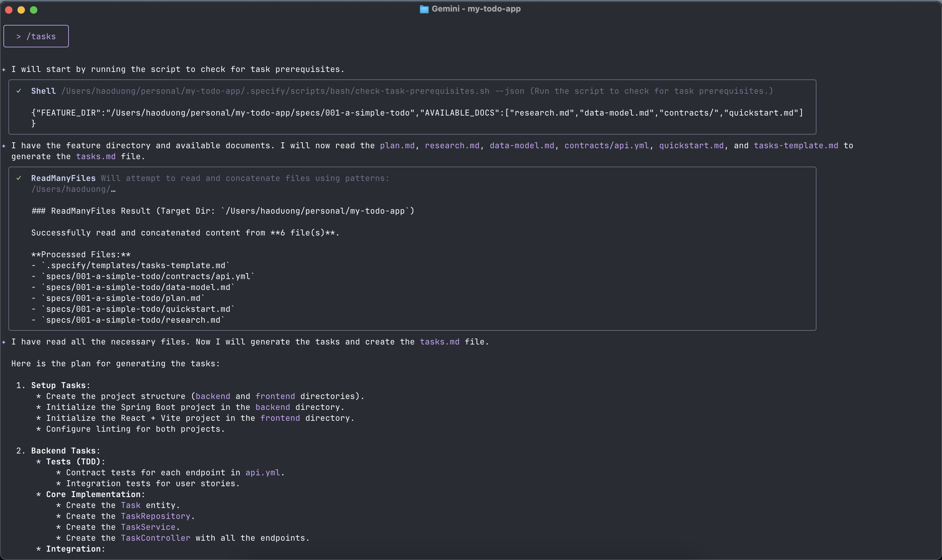Click the research.md purple file reference
This screenshot has width=942, height=560.
point(452,146)
